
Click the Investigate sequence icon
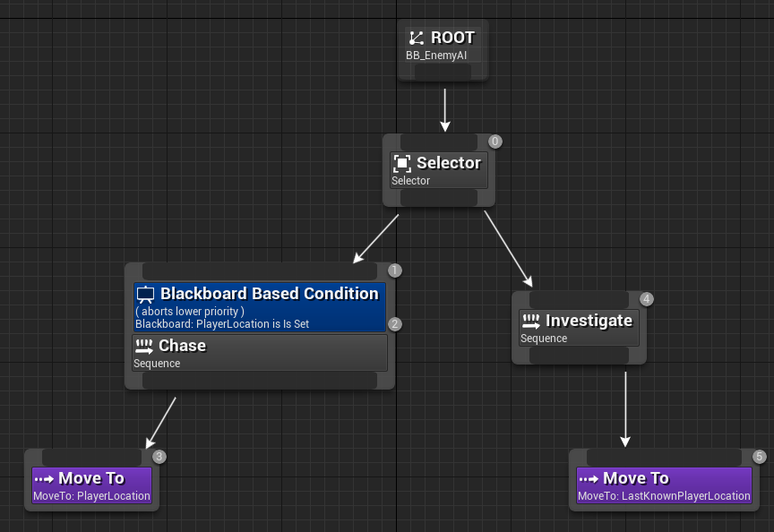coord(531,322)
